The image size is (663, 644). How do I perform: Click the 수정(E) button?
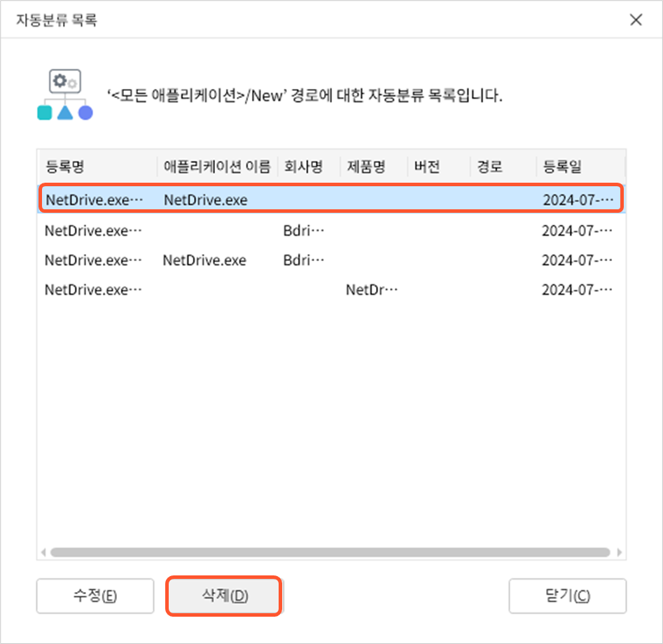pyautogui.click(x=95, y=596)
